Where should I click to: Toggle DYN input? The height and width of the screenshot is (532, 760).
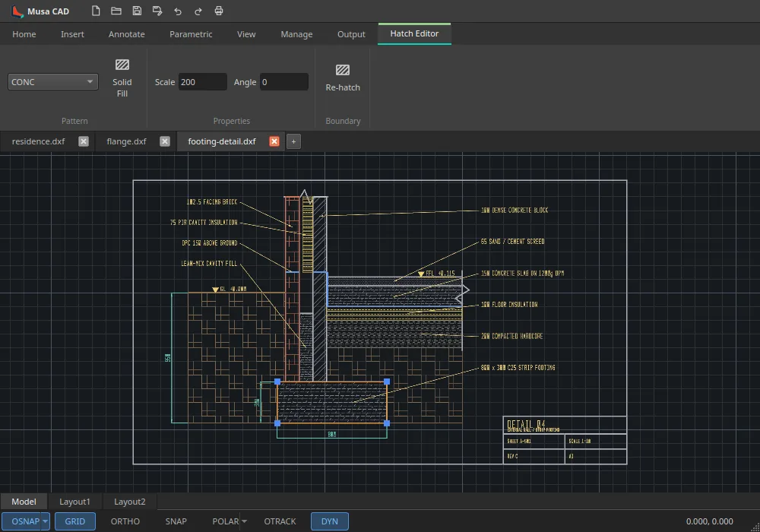tap(330, 521)
